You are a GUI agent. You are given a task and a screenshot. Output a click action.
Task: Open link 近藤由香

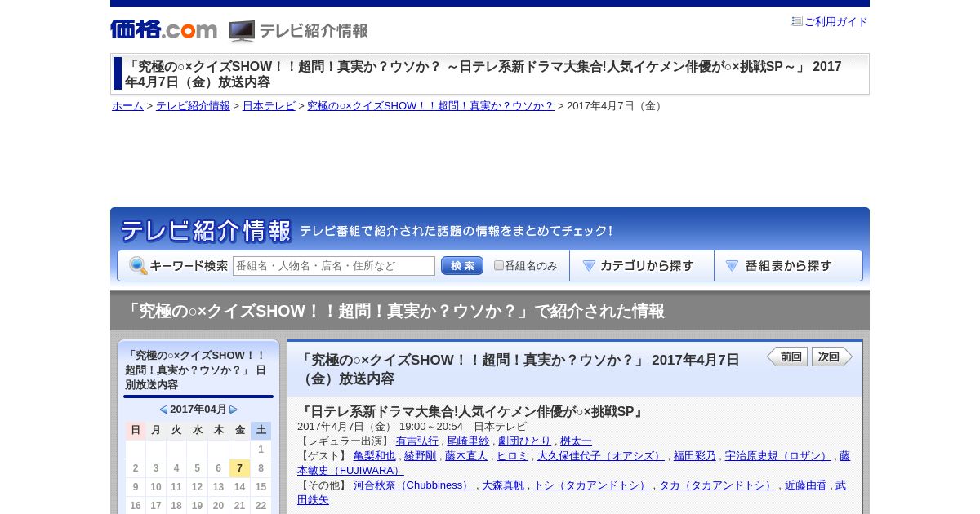(806, 485)
